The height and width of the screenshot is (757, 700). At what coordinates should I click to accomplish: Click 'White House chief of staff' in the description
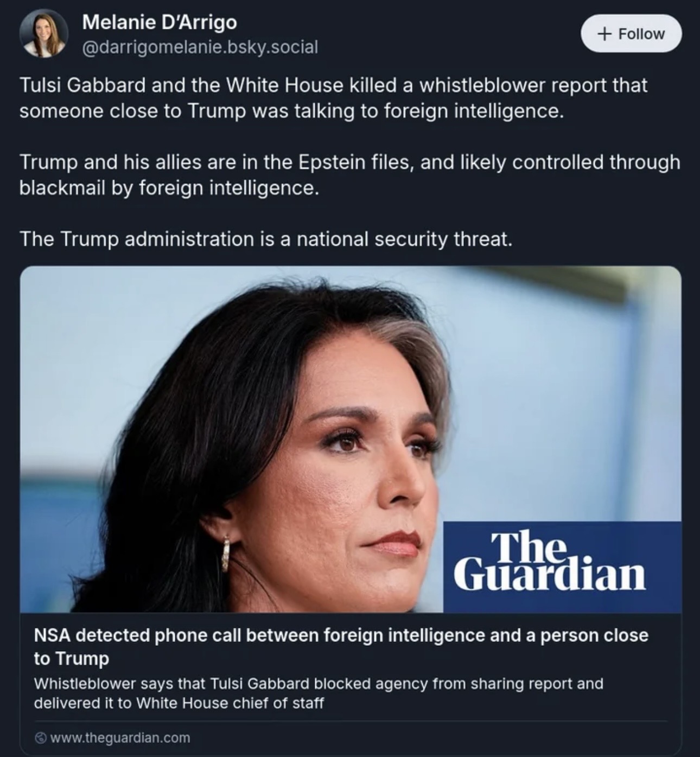pos(230,703)
